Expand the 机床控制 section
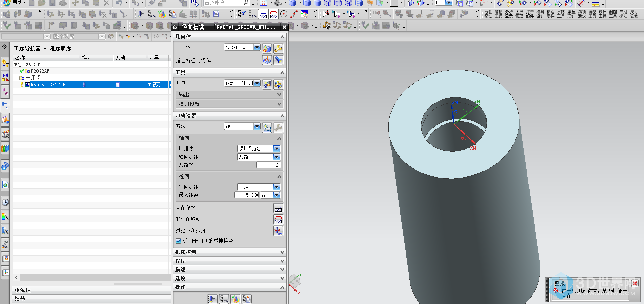Viewport: 644px width, 304px height. 230,252
